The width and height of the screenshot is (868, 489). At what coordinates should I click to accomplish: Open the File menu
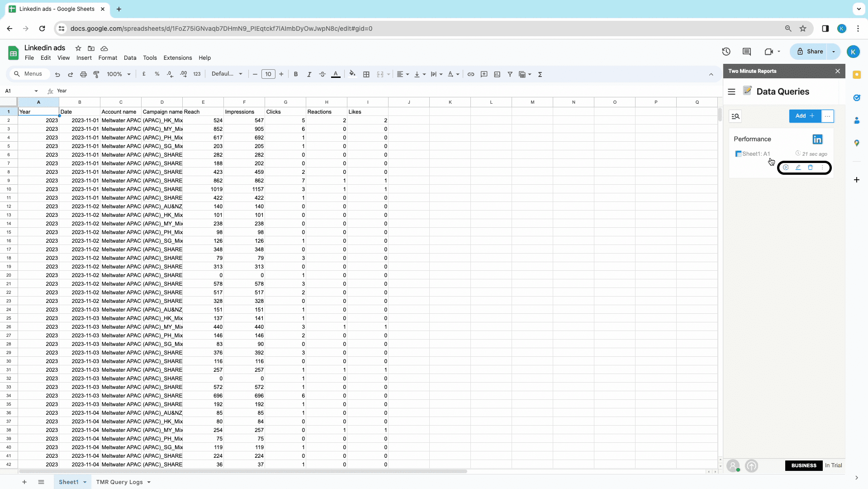(29, 58)
